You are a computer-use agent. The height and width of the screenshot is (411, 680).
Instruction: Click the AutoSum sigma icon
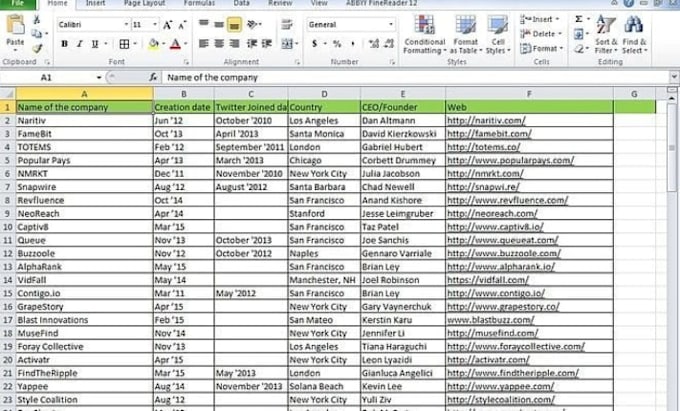pyautogui.click(x=579, y=20)
